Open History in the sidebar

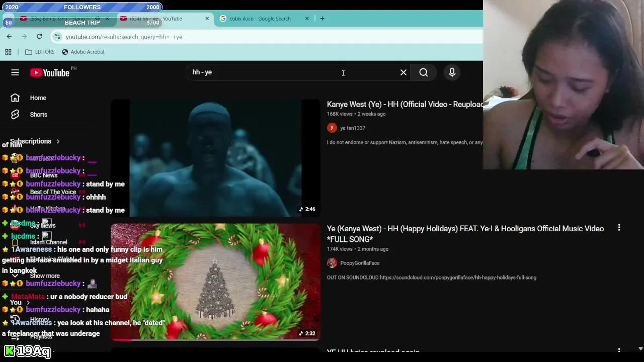point(39,320)
